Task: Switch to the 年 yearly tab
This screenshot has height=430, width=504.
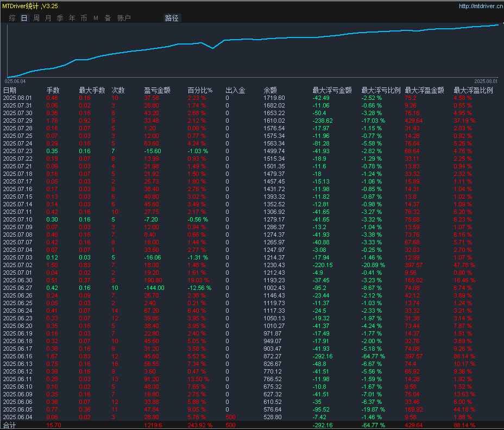Action: [x=72, y=18]
